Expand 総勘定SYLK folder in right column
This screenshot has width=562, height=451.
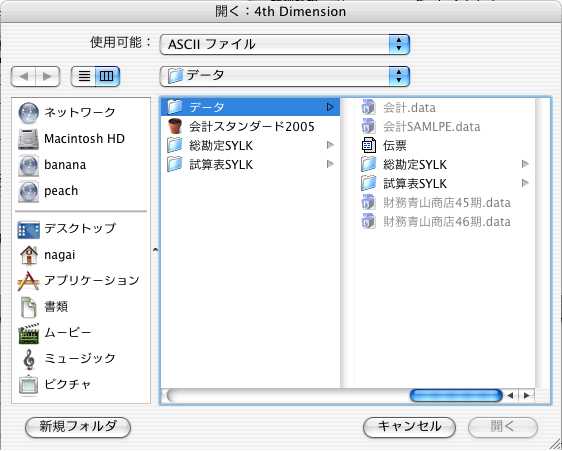tap(525, 165)
